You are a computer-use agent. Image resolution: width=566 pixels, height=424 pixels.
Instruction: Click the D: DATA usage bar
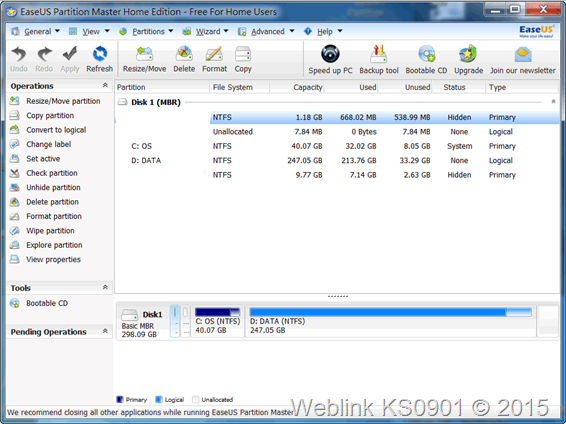390,312
